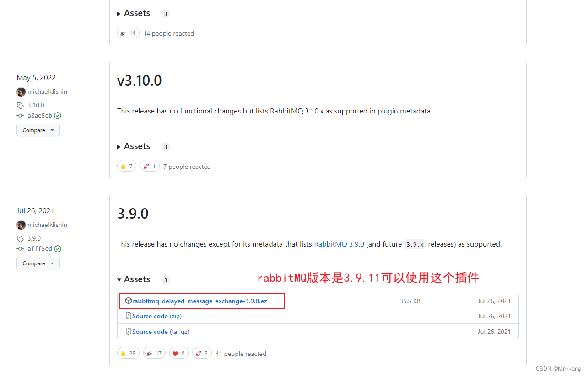Expand the v3.10.0 Assets section
The height and width of the screenshot is (376, 588).
(x=133, y=146)
